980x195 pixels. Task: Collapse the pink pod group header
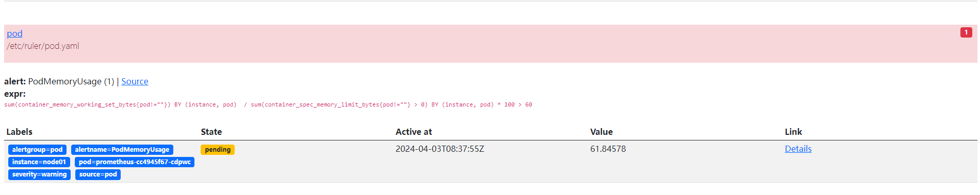tap(491, 44)
